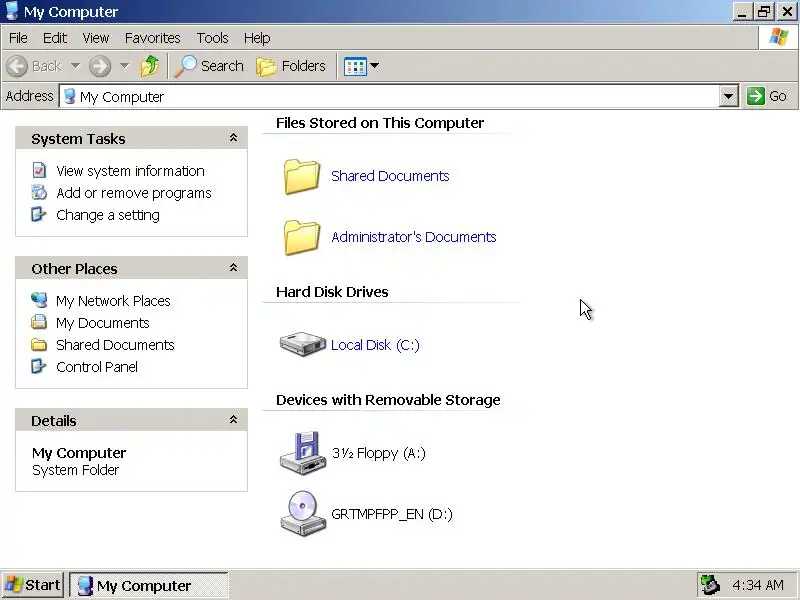Click the Back arrow icon
This screenshot has width=800, height=600.
click(x=17, y=66)
